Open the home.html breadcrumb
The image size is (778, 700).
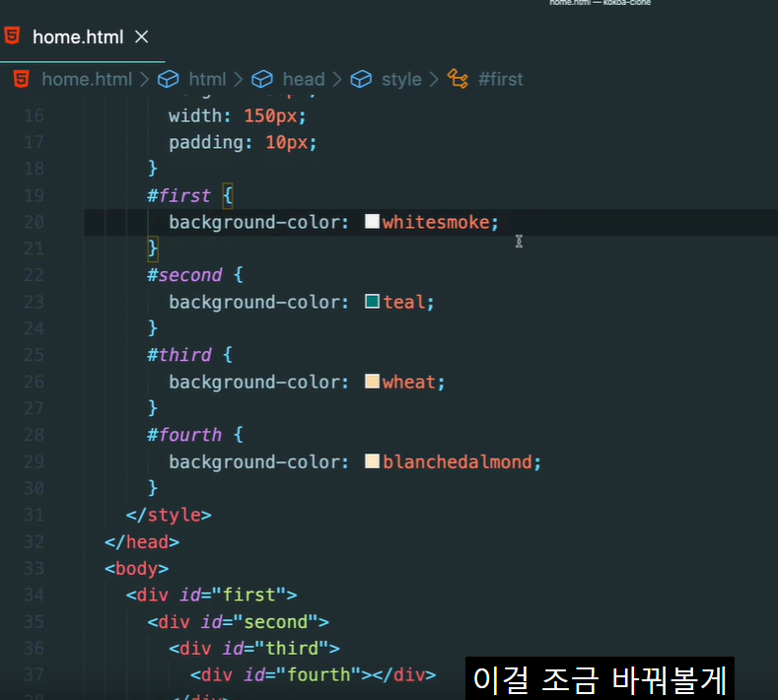click(87, 80)
